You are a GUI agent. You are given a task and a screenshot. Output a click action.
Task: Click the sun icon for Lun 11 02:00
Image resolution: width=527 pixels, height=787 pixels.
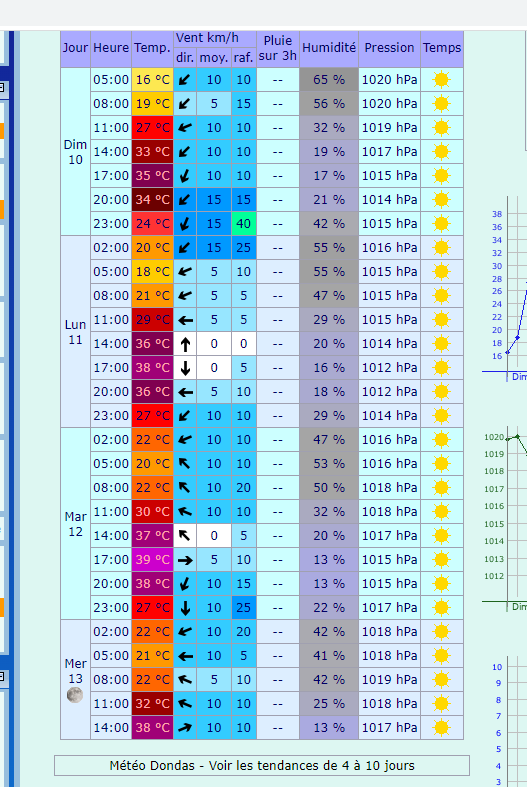(442, 248)
